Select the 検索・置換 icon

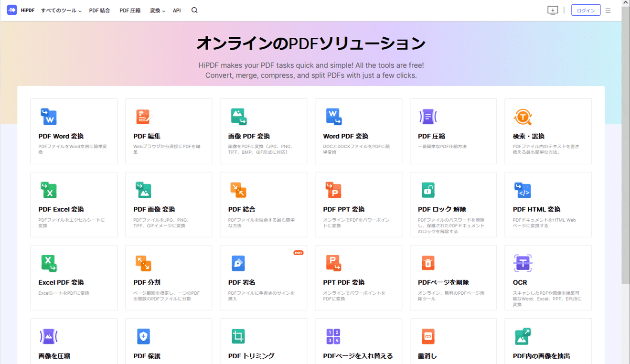tap(523, 117)
